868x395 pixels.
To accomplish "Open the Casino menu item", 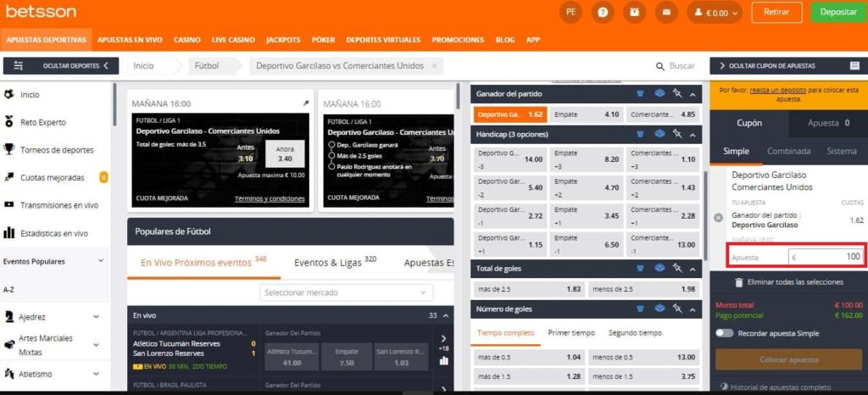I will (x=186, y=40).
